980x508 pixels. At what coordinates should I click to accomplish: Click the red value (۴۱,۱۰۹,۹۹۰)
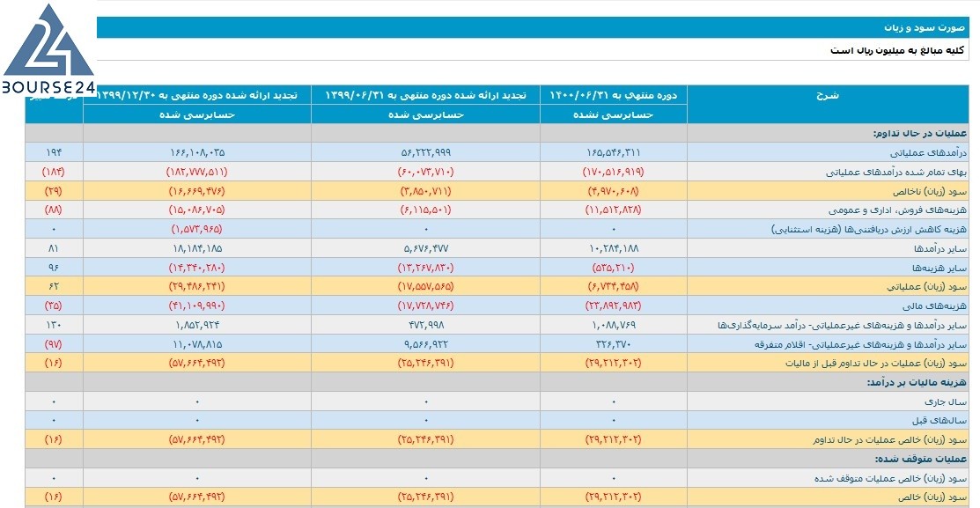click(197, 306)
